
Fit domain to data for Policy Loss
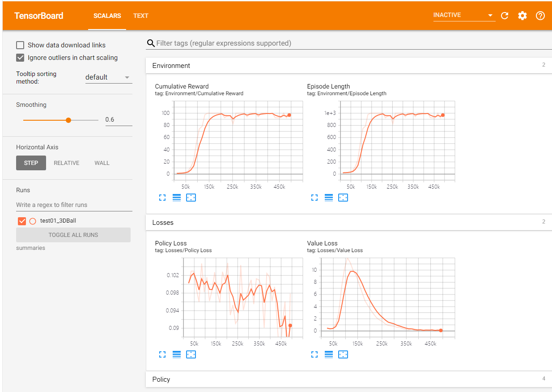tap(191, 354)
